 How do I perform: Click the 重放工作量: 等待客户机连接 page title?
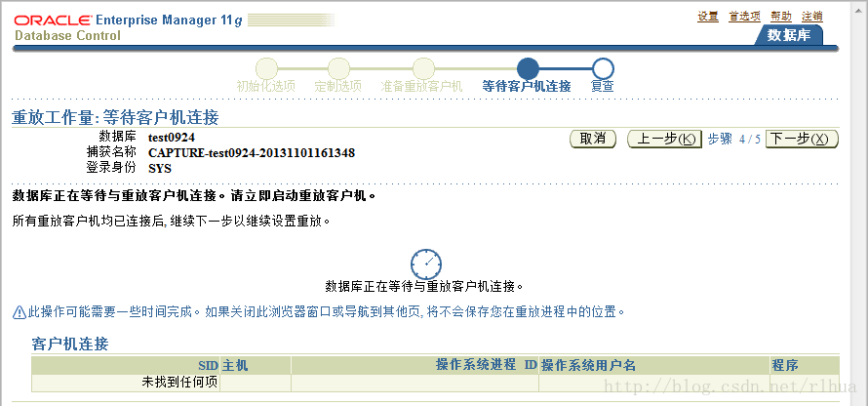[x=115, y=118]
